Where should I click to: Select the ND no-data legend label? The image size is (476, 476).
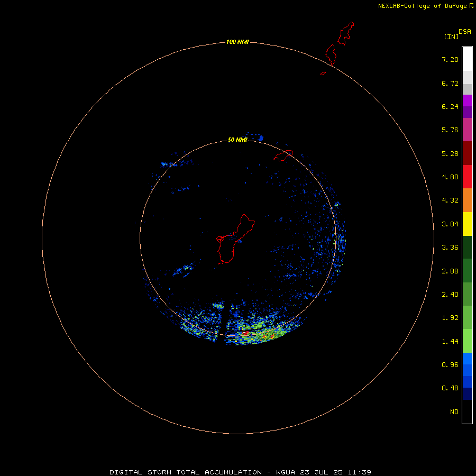coord(454,412)
